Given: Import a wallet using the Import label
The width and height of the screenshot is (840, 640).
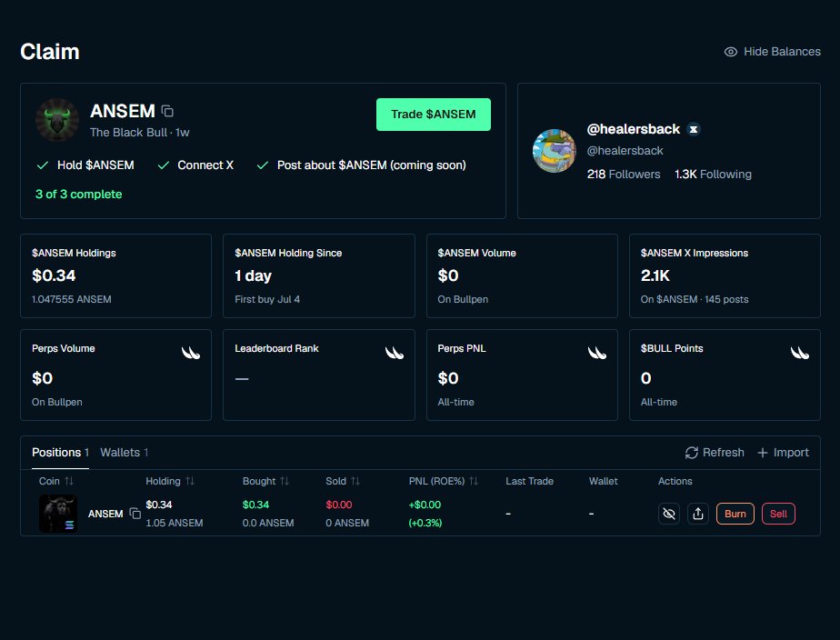Looking at the screenshot, I should coord(791,453).
